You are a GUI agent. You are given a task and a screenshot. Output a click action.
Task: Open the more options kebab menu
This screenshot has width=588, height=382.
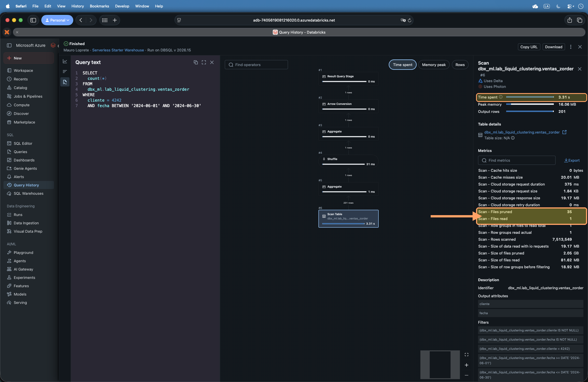pyautogui.click(x=571, y=47)
